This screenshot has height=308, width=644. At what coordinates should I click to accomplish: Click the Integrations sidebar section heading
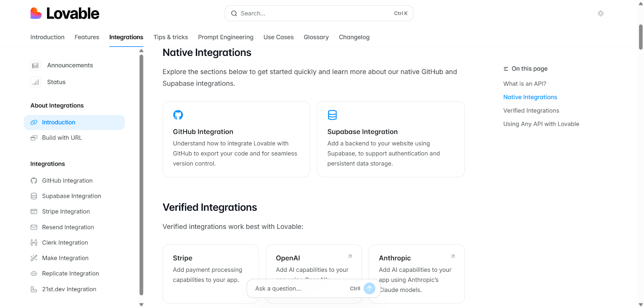pos(47,164)
